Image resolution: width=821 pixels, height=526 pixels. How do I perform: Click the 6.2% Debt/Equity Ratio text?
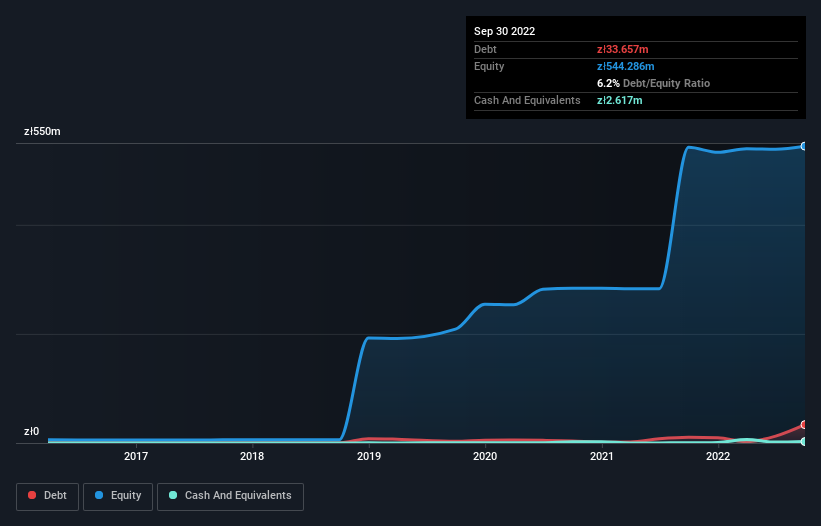[x=653, y=83]
